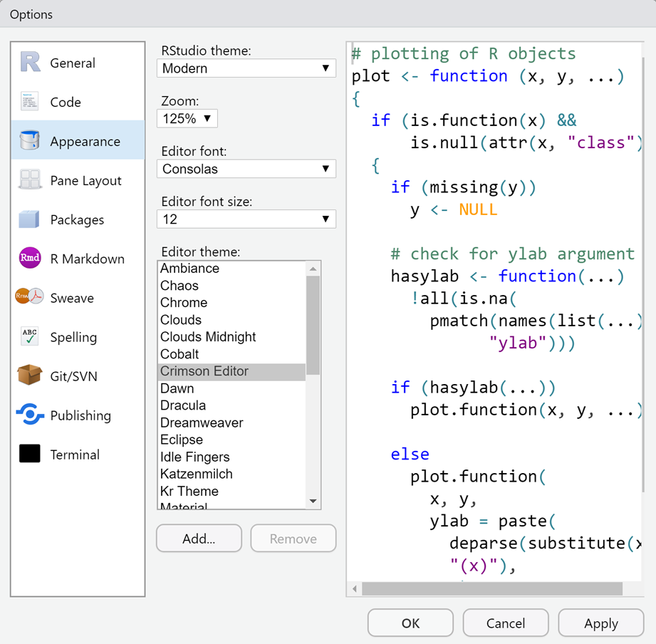
Task: Select the Cobalt editor theme
Action: [231, 354]
